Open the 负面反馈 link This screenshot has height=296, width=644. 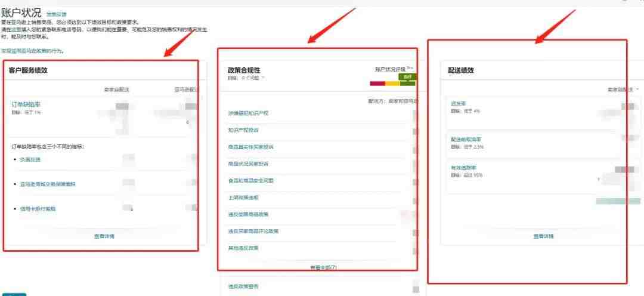click(x=30, y=159)
